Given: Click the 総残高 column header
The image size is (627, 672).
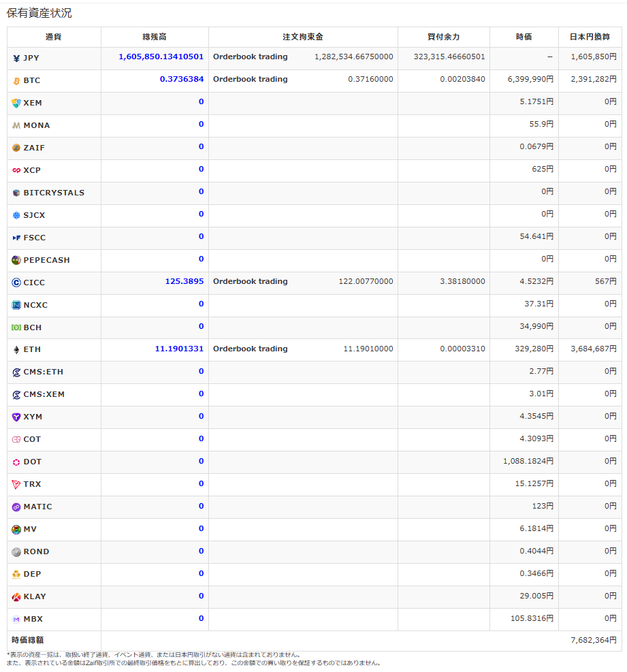Looking at the screenshot, I should click(155, 37).
